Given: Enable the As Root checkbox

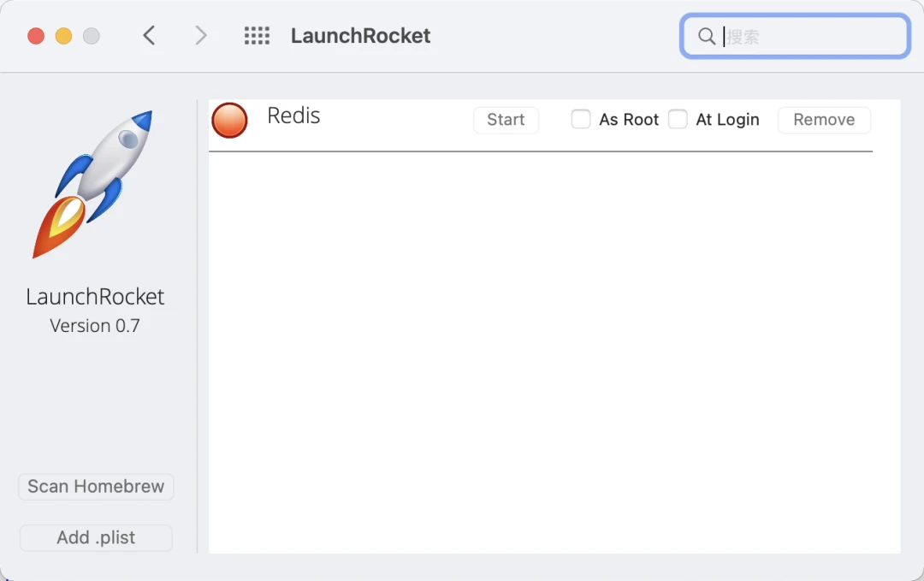Looking at the screenshot, I should [581, 120].
